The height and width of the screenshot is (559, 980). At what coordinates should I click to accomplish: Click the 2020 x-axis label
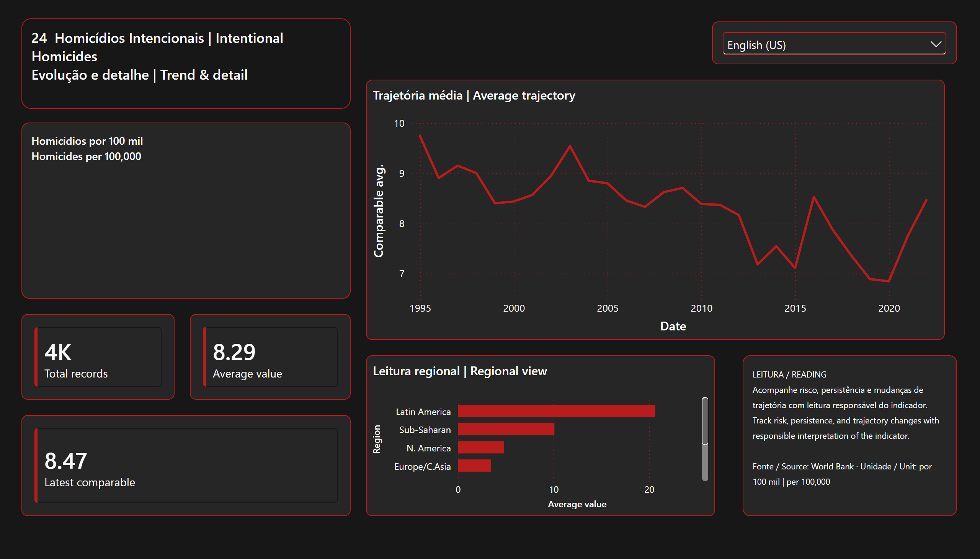click(x=889, y=308)
